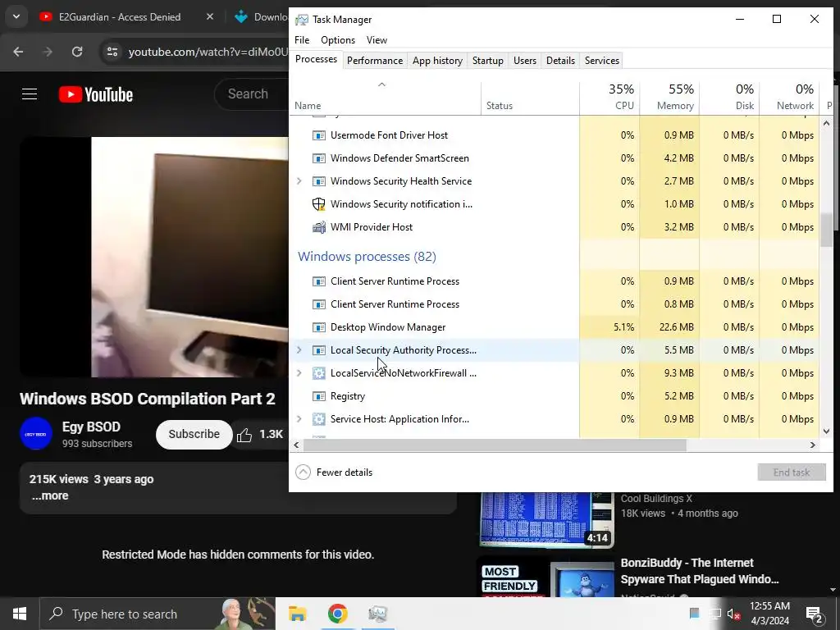Open the BonziBuddy recommended video title
Screen dimensions: 840x630
click(699, 571)
